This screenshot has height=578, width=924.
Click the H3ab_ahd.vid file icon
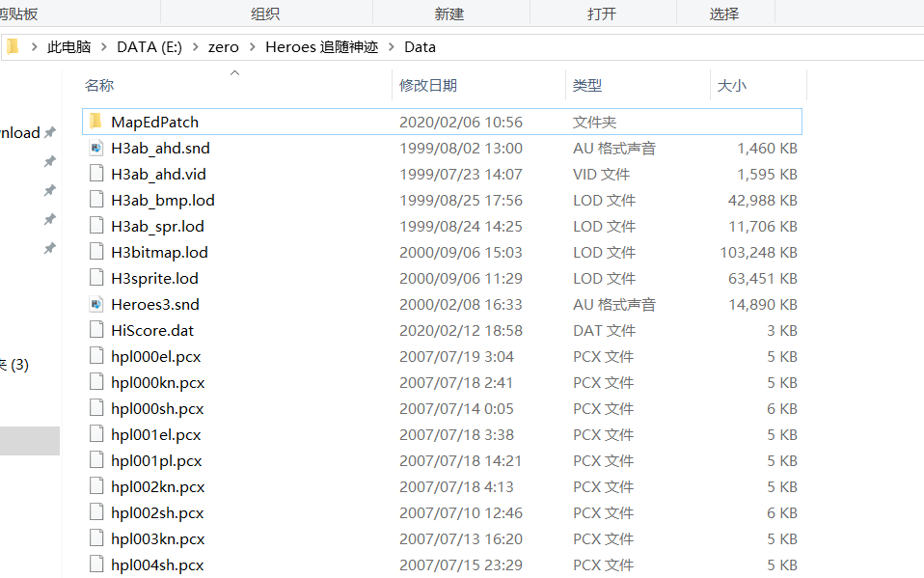pyautogui.click(x=96, y=174)
